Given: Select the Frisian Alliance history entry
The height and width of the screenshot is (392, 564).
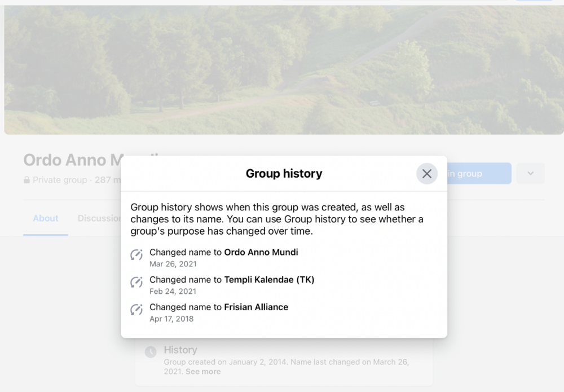Looking at the screenshot, I should pyautogui.click(x=219, y=312).
